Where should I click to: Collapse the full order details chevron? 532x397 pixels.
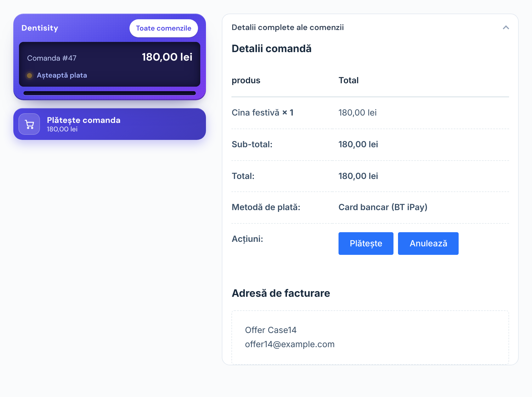(506, 27)
